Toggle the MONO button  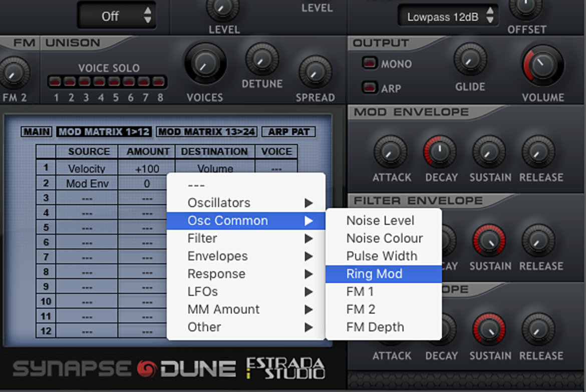coord(369,63)
